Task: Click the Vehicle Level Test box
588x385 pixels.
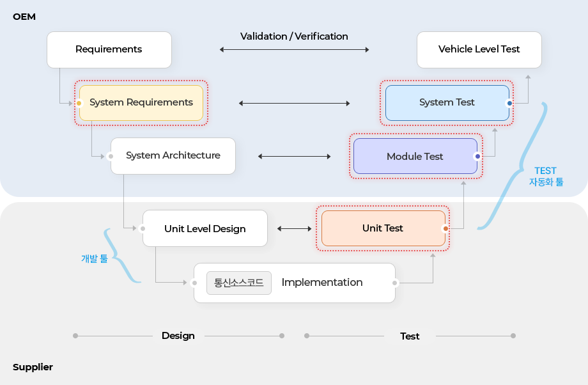Action: click(479, 49)
